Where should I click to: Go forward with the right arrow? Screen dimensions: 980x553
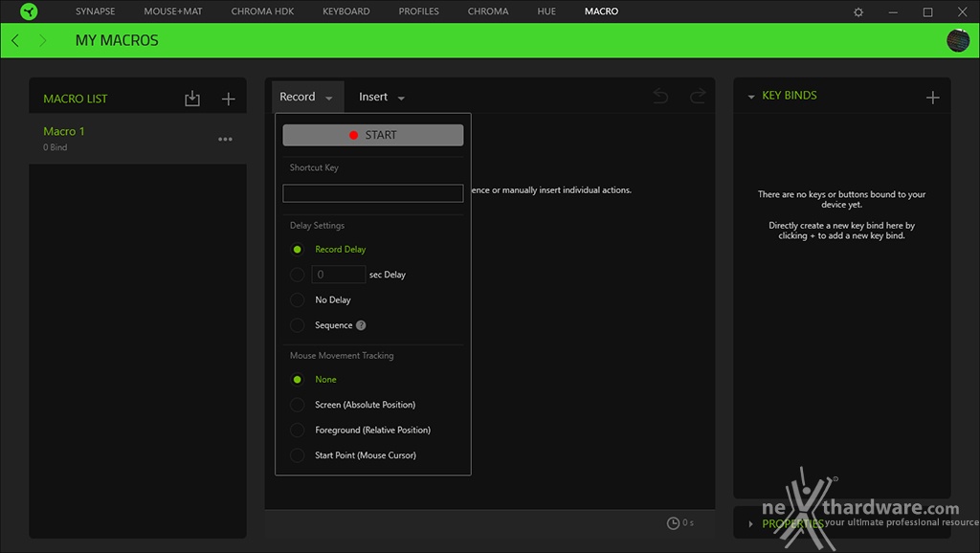click(x=42, y=40)
